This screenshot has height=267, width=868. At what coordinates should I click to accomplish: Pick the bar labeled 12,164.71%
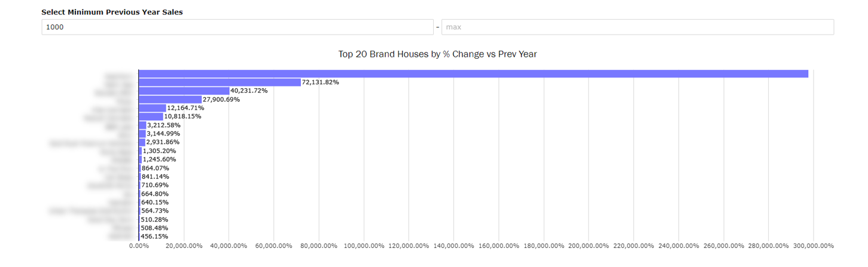152,108
